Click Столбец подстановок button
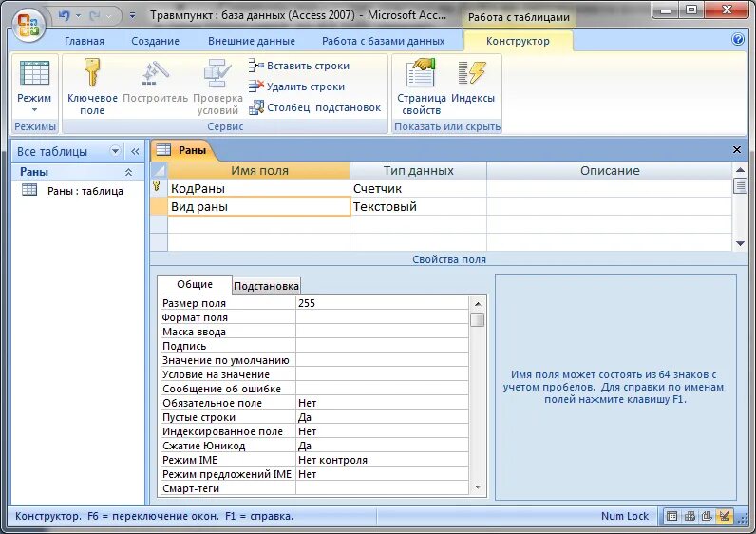This screenshot has height=534, width=756. point(314,107)
